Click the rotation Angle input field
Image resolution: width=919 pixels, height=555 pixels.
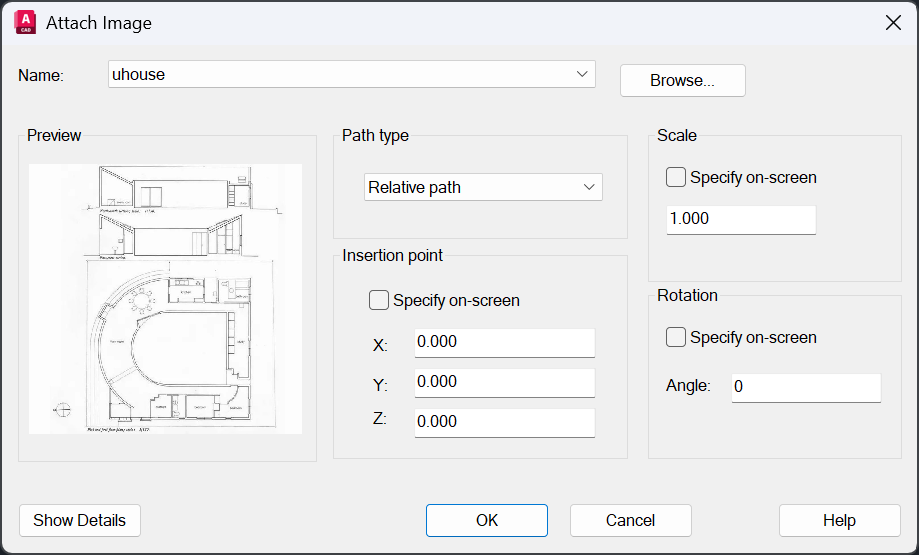pyautogui.click(x=805, y=387)
